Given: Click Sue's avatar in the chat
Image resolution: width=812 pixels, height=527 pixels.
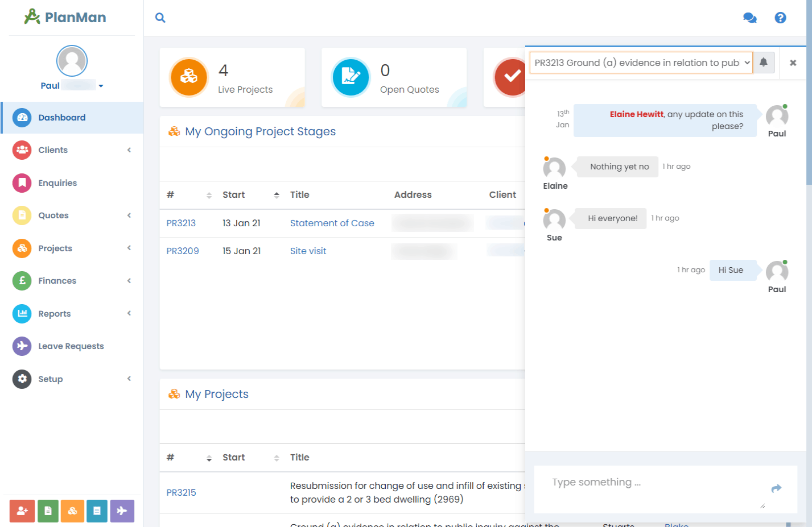Looking at the screenshot, I should [554, 221].
